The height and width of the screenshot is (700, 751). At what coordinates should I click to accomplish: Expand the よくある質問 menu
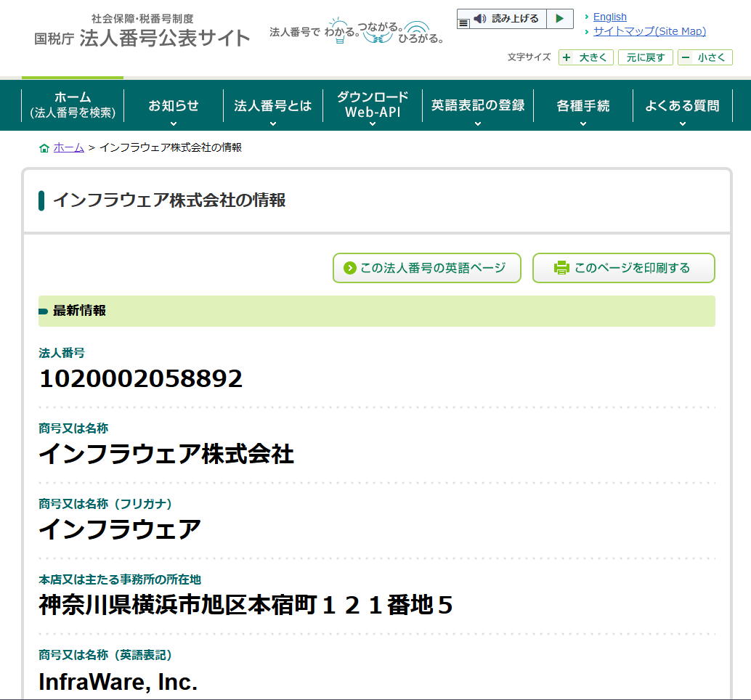683,106
